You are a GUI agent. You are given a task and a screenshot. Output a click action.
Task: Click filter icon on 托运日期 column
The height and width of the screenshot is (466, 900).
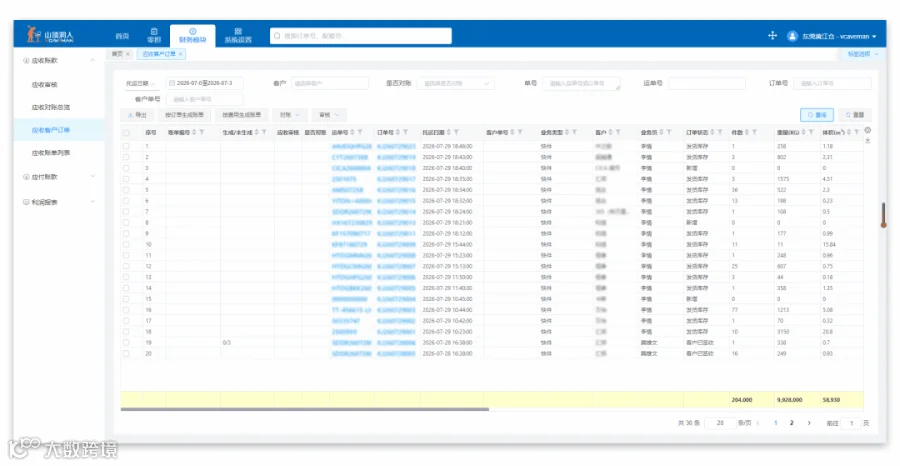tap(456, 133)
